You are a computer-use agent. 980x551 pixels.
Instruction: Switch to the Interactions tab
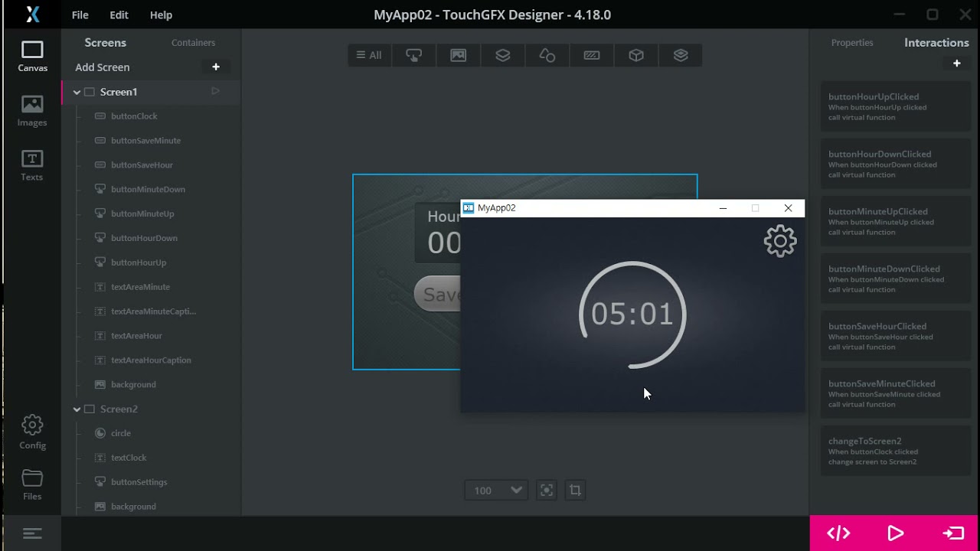pyautogui.click(x=936, y=43)
